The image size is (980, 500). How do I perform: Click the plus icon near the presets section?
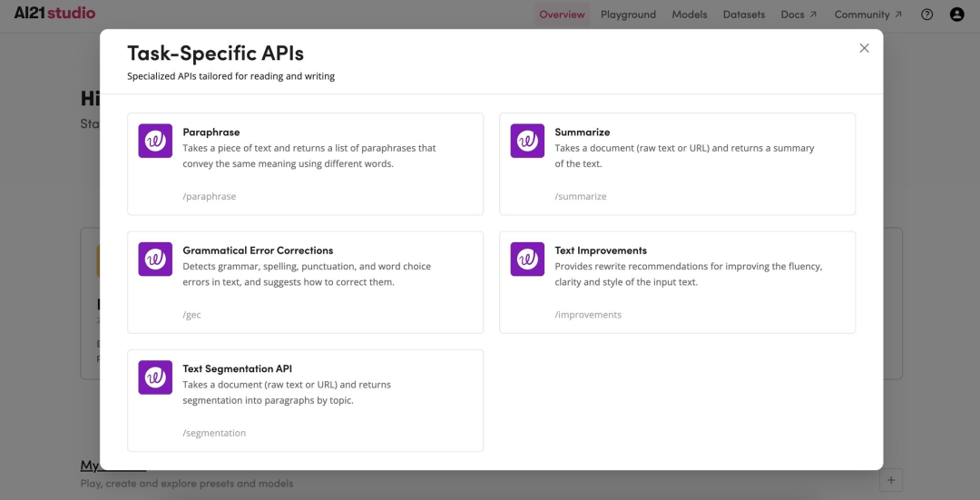(x=891, y=480)
